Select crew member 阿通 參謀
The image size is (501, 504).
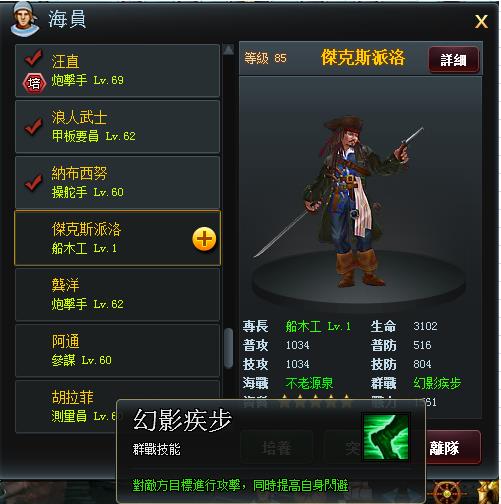tap(117, 350)
